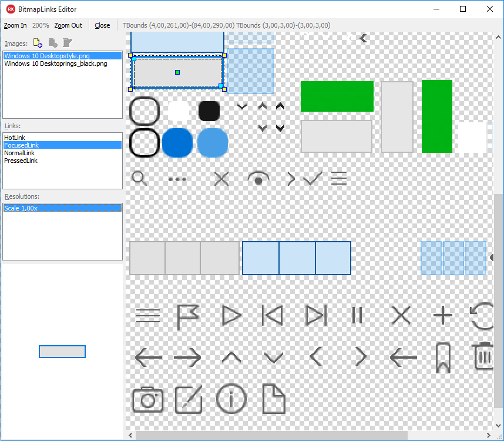
Task: Click the eye icon on the canvas
Action: 258,179
